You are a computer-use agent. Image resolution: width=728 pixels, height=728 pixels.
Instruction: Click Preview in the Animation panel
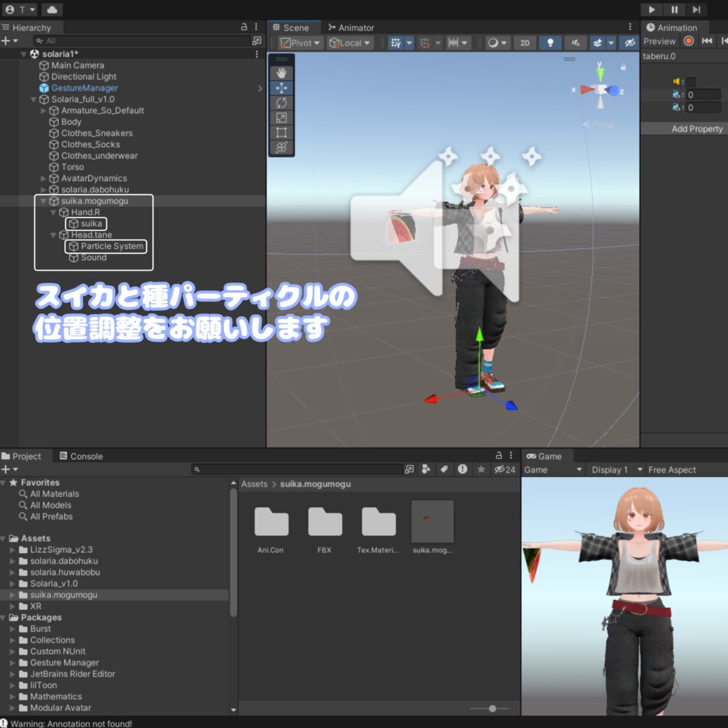click(659, 41)
